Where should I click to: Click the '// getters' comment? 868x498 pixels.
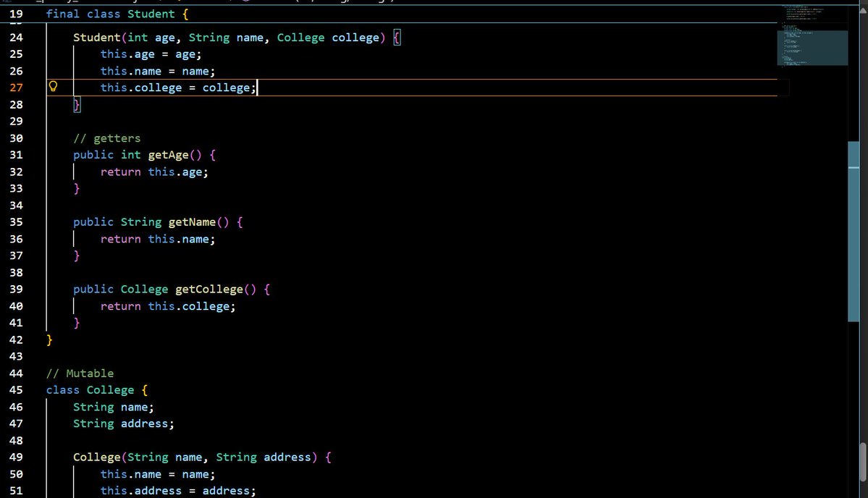pos(107,138)
